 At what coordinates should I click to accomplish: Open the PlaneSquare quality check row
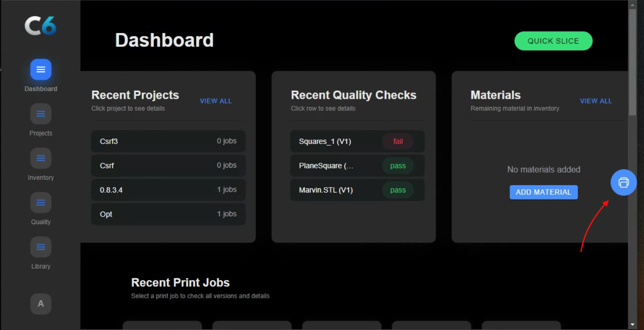pos(357,166)
